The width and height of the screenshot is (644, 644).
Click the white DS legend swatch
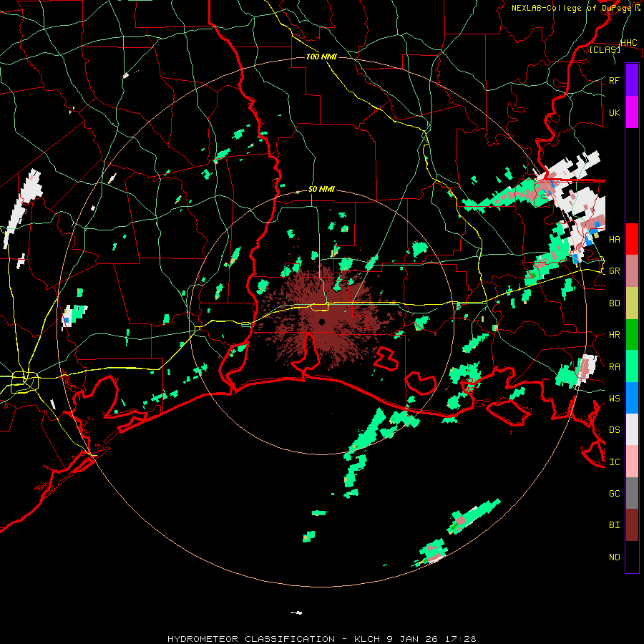pos(632,429)
